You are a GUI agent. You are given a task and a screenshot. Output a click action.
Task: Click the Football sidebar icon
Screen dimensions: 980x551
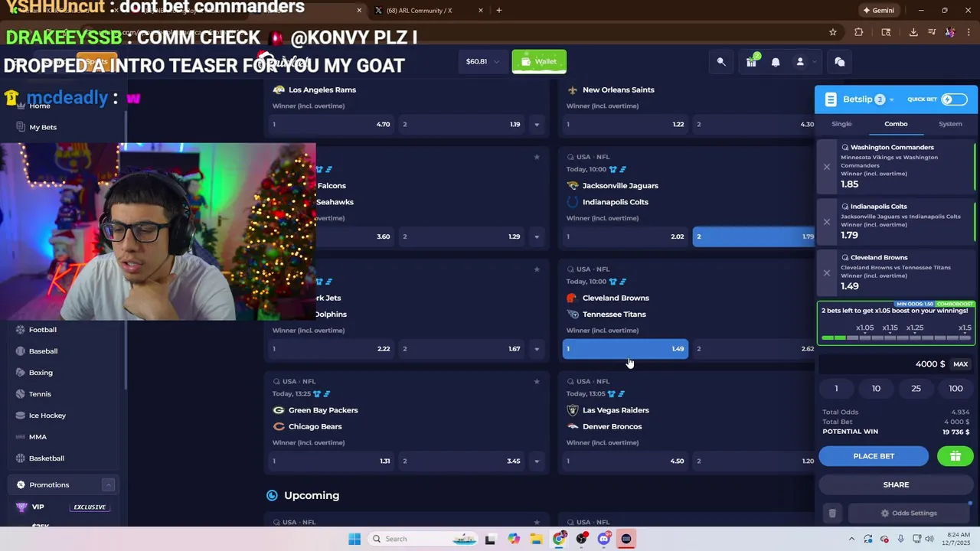[21, 330]
